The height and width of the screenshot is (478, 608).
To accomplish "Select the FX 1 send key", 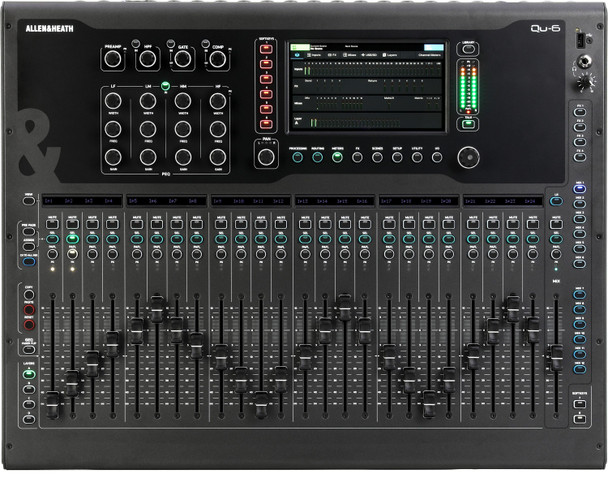I will [x=580, y=112].
